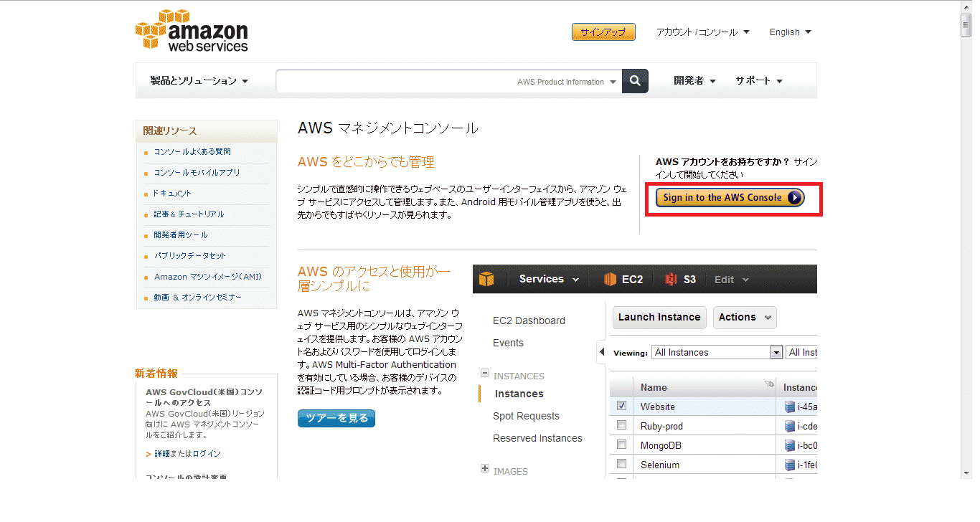Select Instances in sidebar

point(519,394)
